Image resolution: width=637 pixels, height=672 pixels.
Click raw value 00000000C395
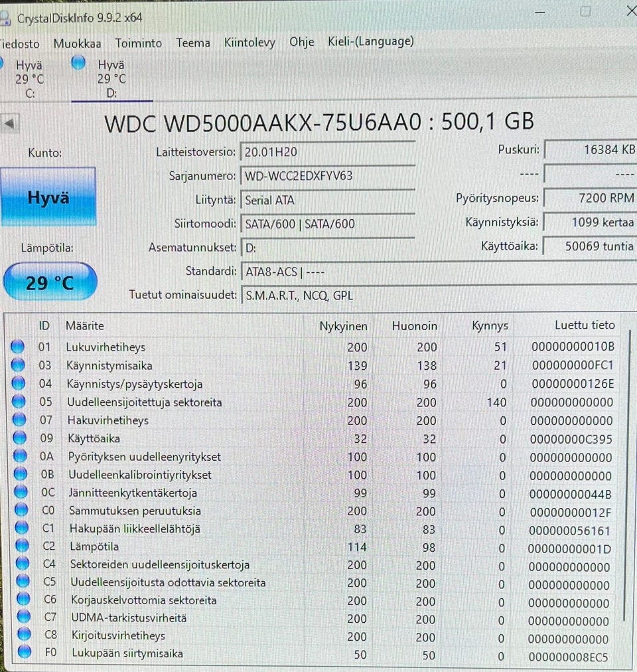571,440
